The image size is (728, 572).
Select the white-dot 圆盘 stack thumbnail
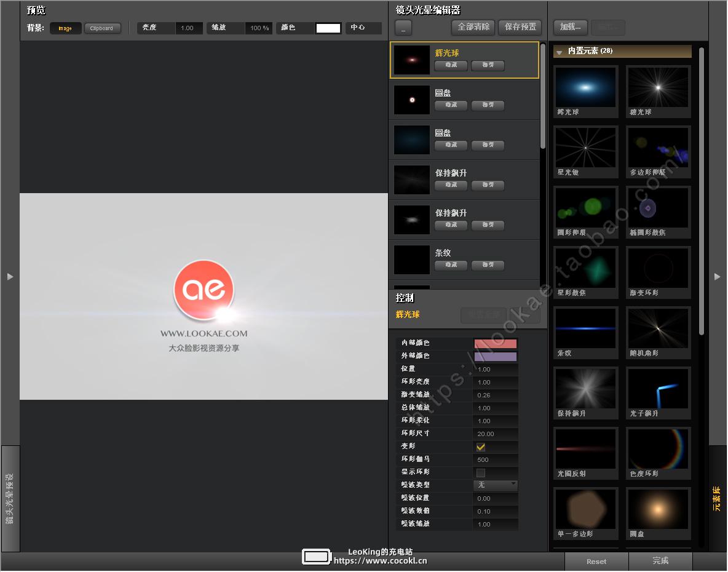click(412, 100)
